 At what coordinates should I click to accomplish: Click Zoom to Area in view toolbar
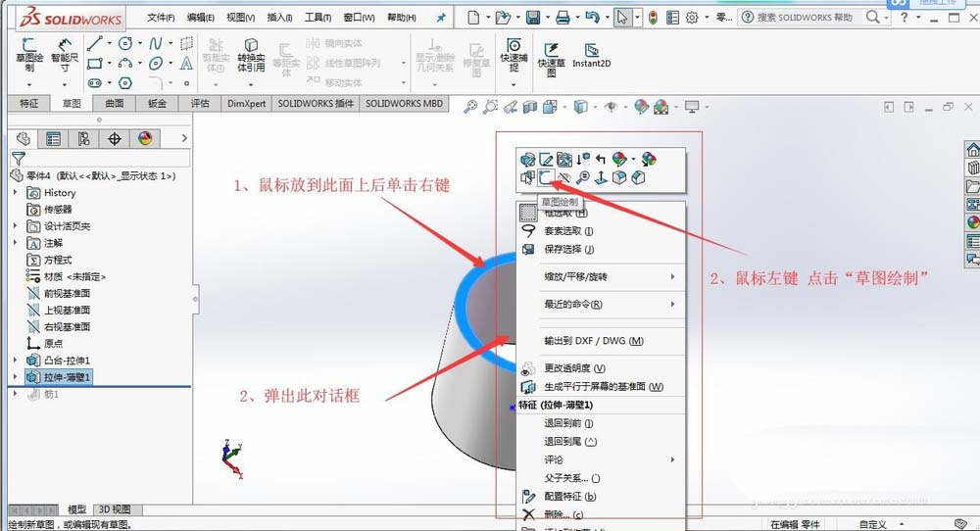pyautogui.click(x=491, y=107)
